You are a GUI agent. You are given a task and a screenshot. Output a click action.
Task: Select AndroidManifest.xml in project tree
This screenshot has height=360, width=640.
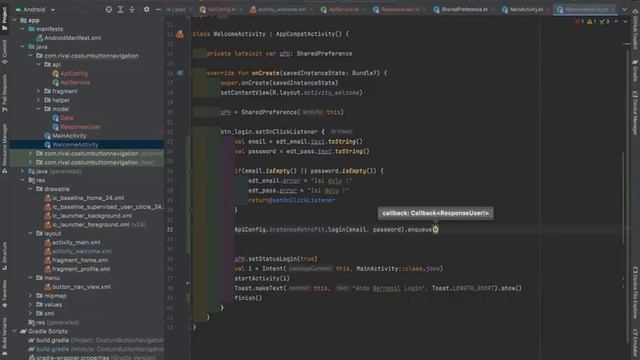69,38
